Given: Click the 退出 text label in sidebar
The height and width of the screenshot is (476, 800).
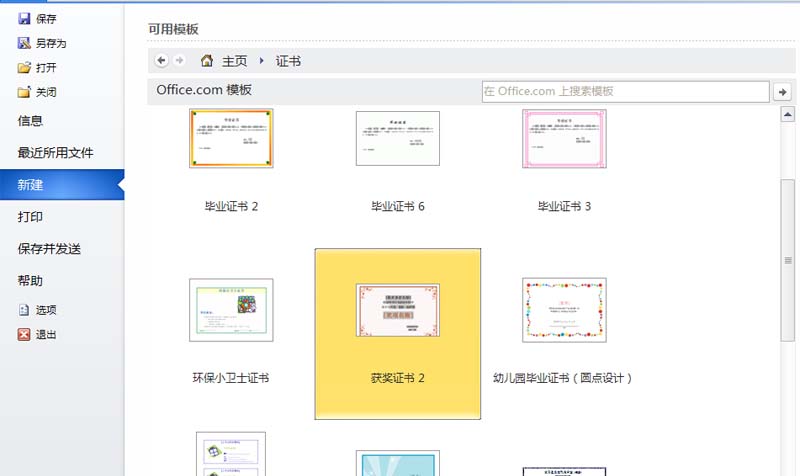Looking at the screenshot, I should pyautogui.click(x=46, y=335).
